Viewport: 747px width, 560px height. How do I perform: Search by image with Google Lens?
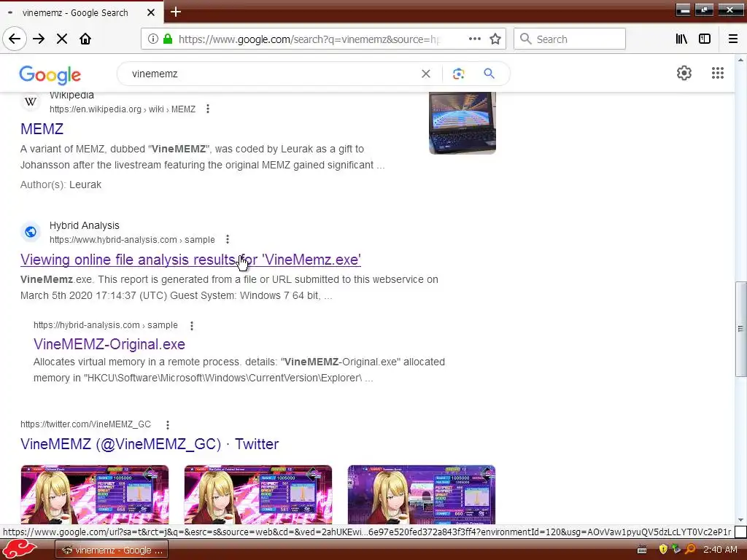point(458,74)
